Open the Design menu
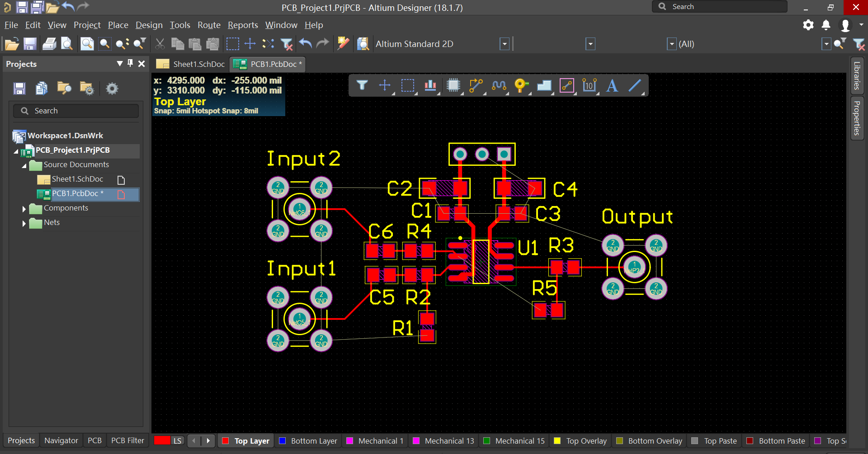 [149, 25]
